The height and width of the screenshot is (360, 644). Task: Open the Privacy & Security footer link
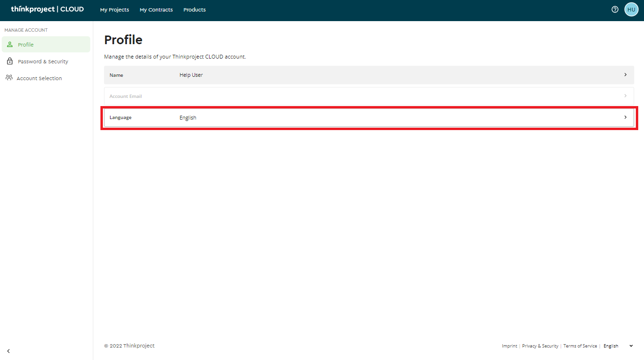tap(540, 346)
